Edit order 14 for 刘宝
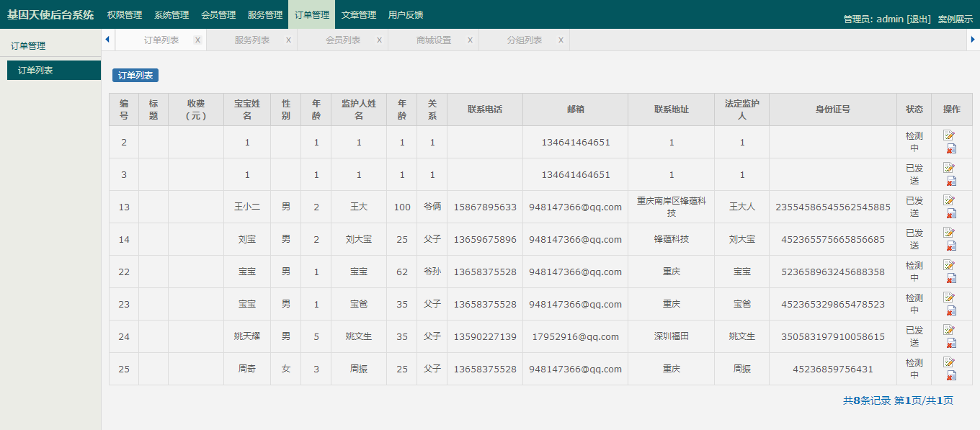 pos(949,232)
